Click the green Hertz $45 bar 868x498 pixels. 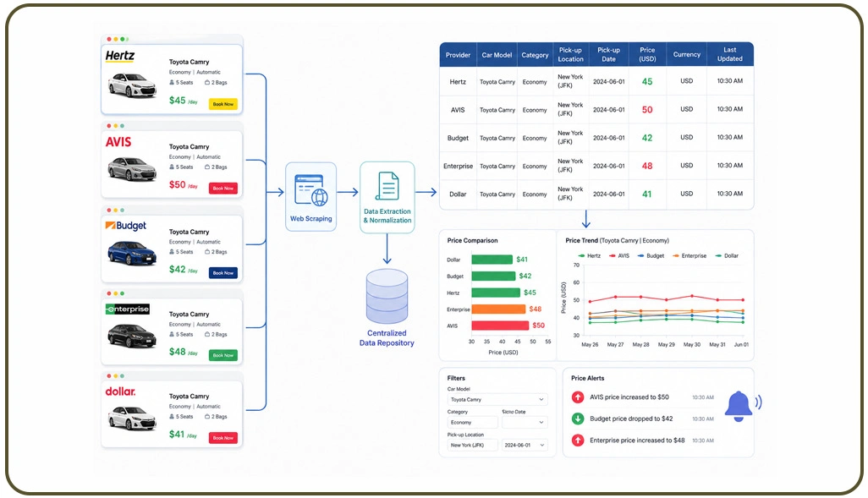(x=496, y=293)
